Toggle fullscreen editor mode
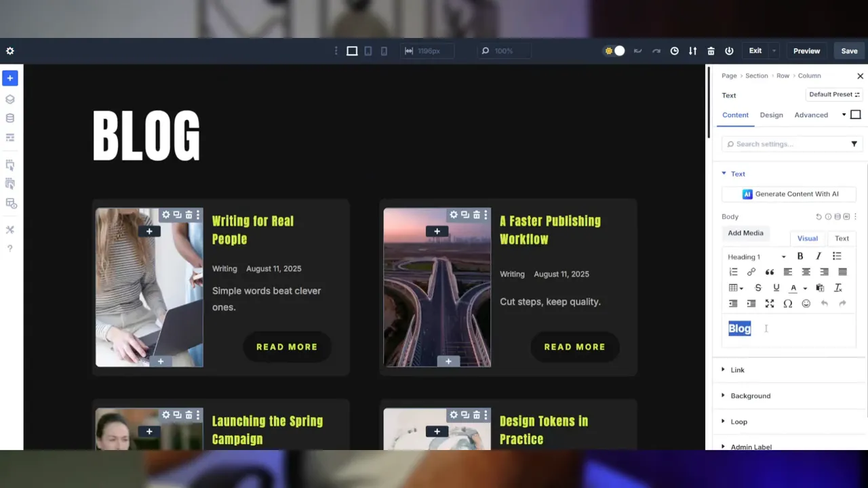Screen dimensions: 868x488 770,304
